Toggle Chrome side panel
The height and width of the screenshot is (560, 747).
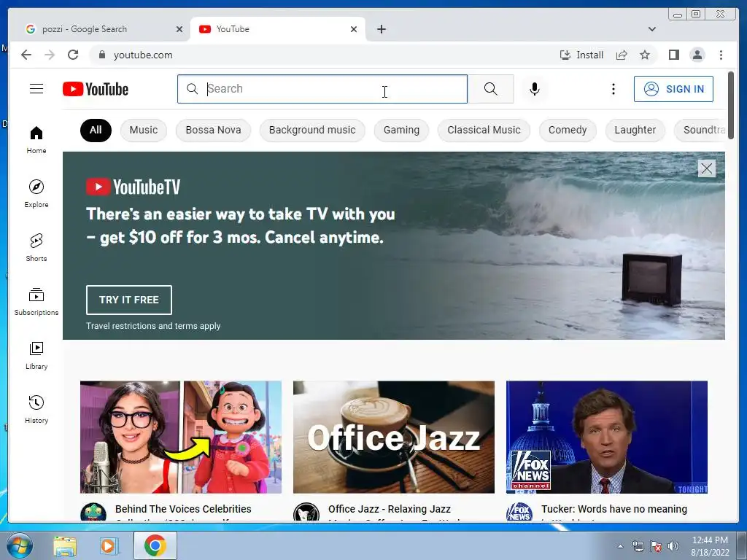click(673, 55)
